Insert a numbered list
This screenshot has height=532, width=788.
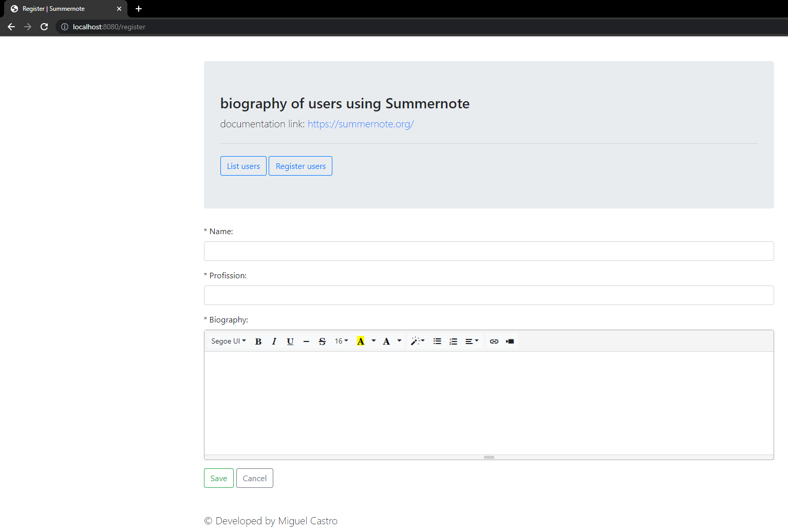(x=454, y=341)
